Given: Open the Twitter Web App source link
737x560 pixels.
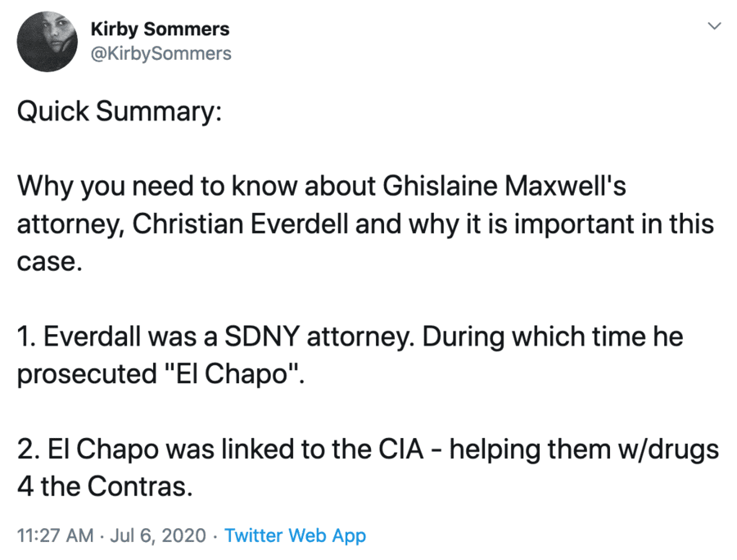Looking at the screenshot, I should (295, 536).
